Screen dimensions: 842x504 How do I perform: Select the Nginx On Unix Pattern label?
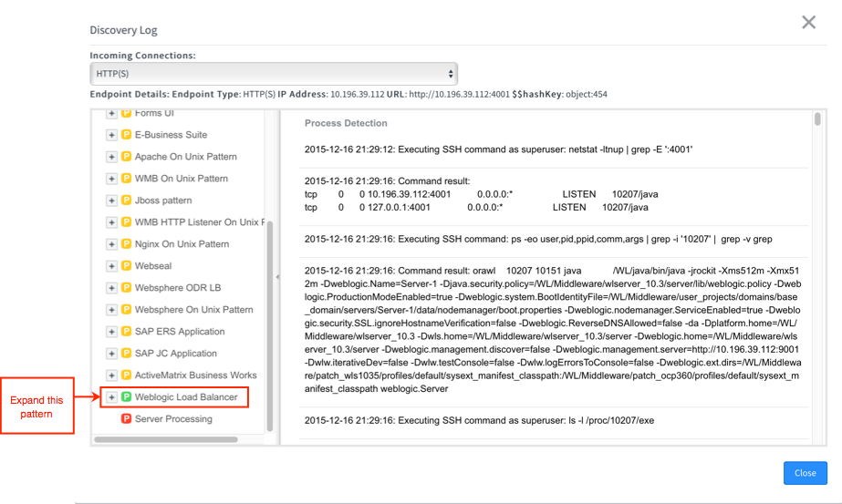click(182, 244)
